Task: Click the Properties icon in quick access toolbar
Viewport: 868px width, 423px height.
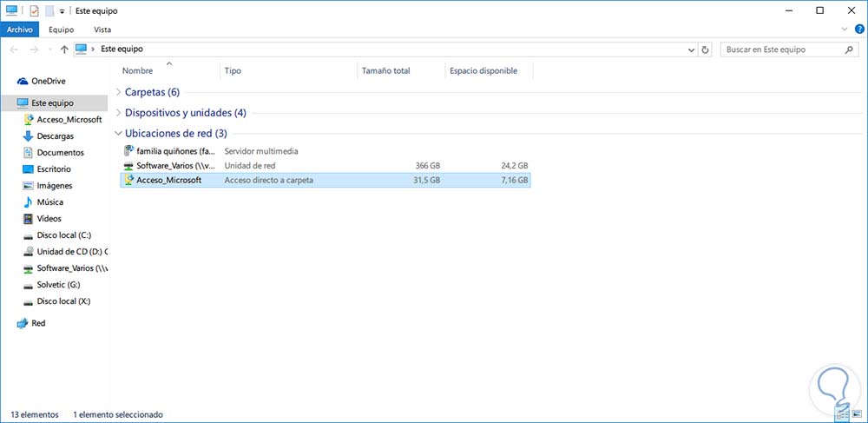Action: coord(35,10)
